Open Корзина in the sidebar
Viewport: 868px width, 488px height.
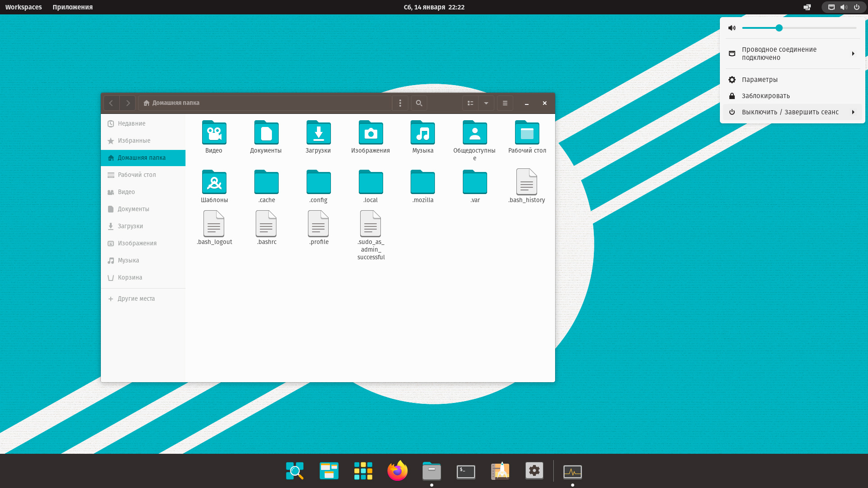coord(130,277)
